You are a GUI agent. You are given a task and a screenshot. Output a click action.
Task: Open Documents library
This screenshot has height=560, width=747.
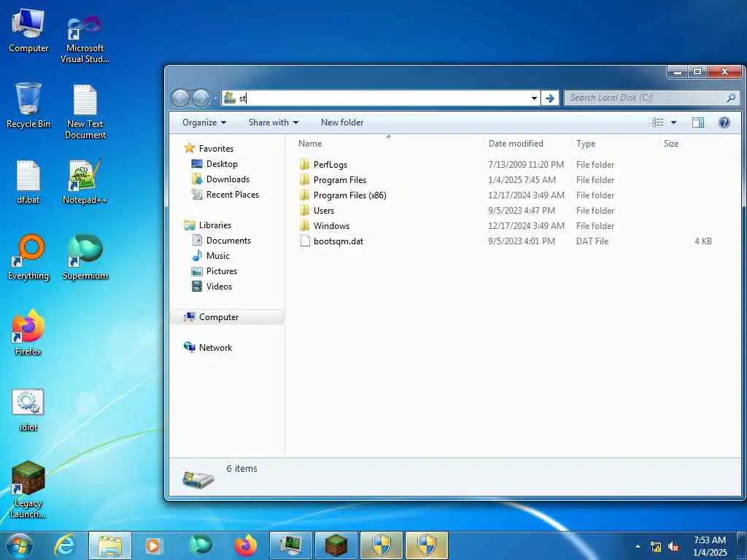coord(221,240)
